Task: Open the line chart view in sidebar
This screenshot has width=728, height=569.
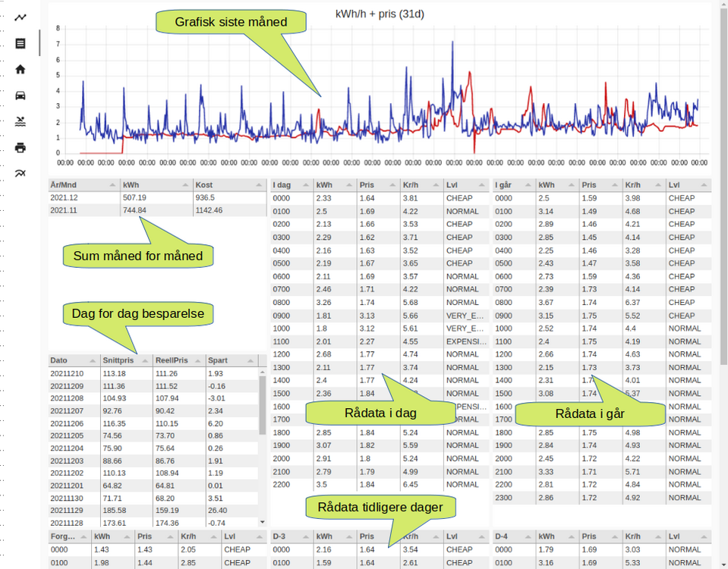Action: (x=20, y=17)
